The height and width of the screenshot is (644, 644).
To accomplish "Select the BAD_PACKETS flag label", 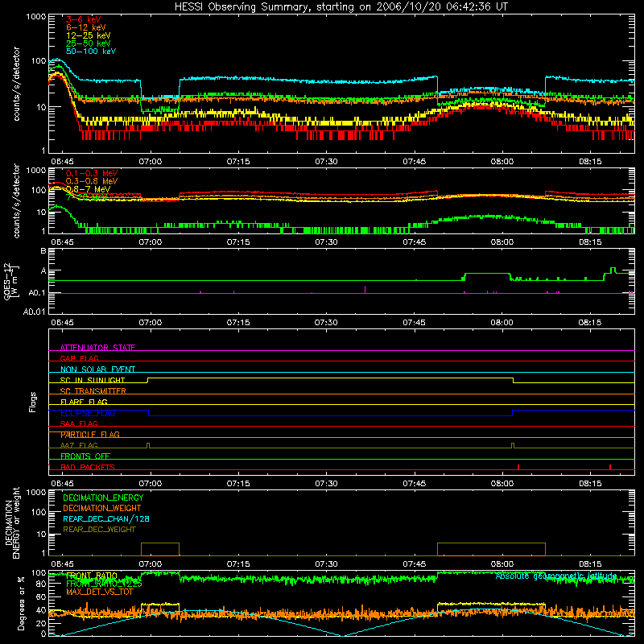I will 88,467.
